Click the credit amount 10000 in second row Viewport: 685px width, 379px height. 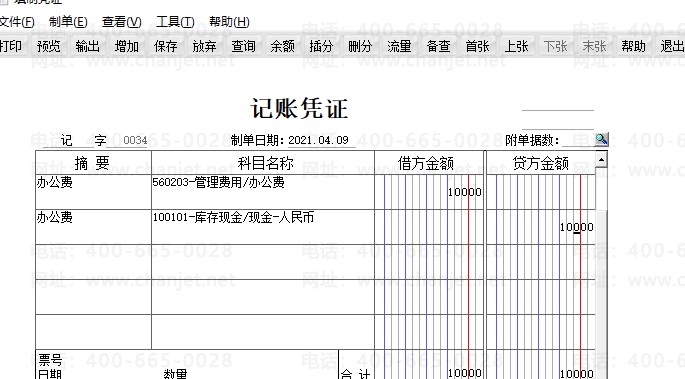577,227
